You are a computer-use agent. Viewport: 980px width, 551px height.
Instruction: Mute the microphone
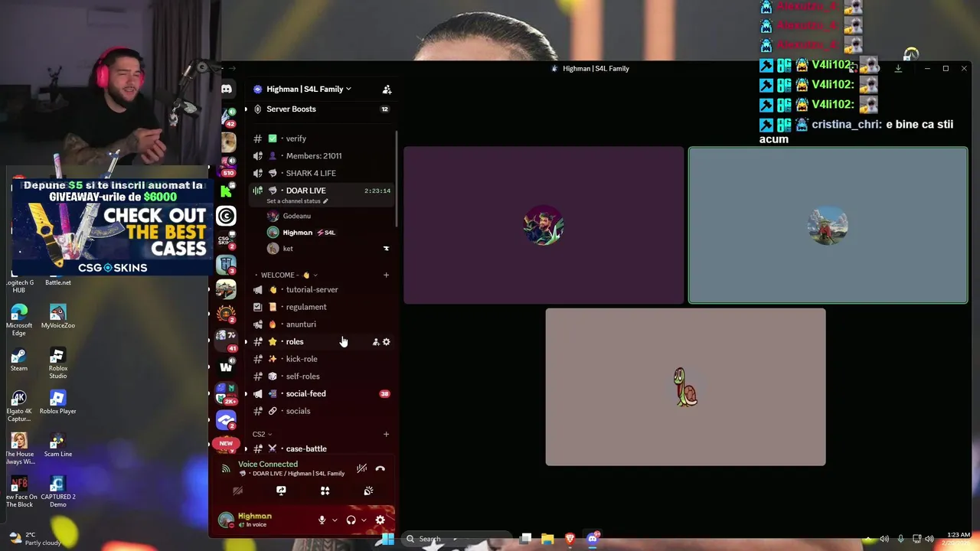coord(322,520)
